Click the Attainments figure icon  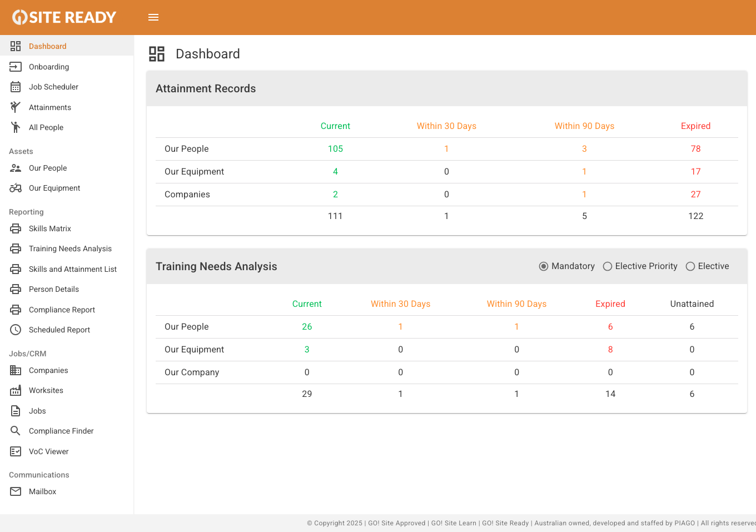tap(16, 107)
